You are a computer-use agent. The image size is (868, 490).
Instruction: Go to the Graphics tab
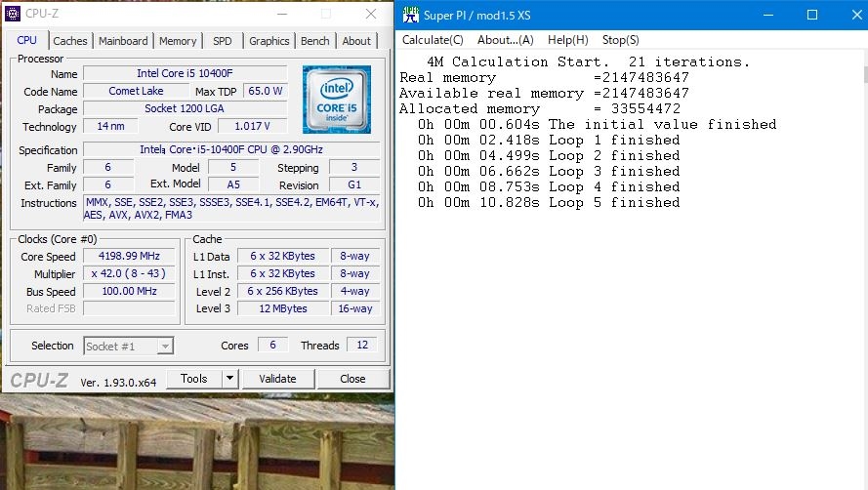pos(269,41)
